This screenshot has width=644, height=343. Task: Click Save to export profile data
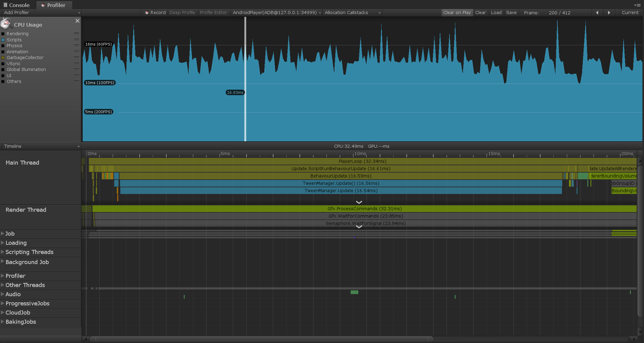click(511, 13)
